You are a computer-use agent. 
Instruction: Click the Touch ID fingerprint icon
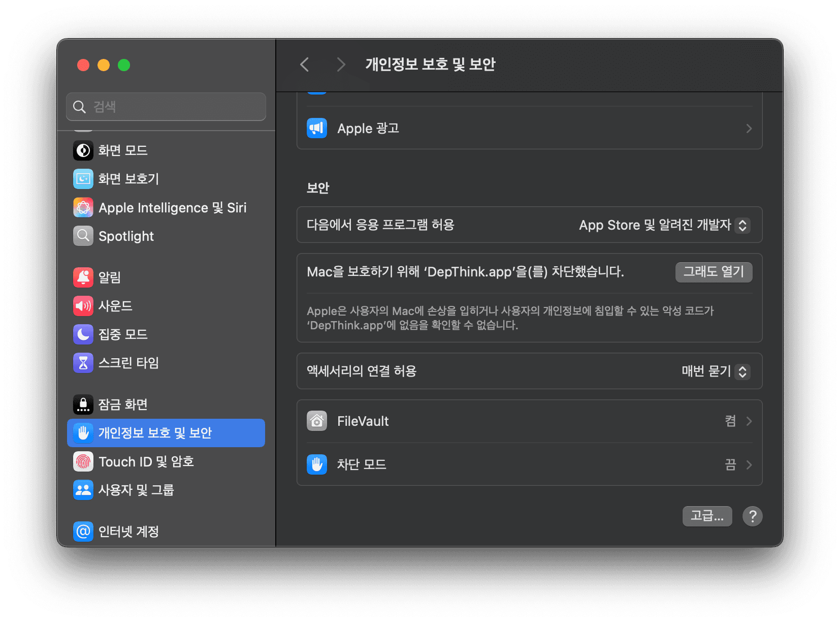pos(83,461)
